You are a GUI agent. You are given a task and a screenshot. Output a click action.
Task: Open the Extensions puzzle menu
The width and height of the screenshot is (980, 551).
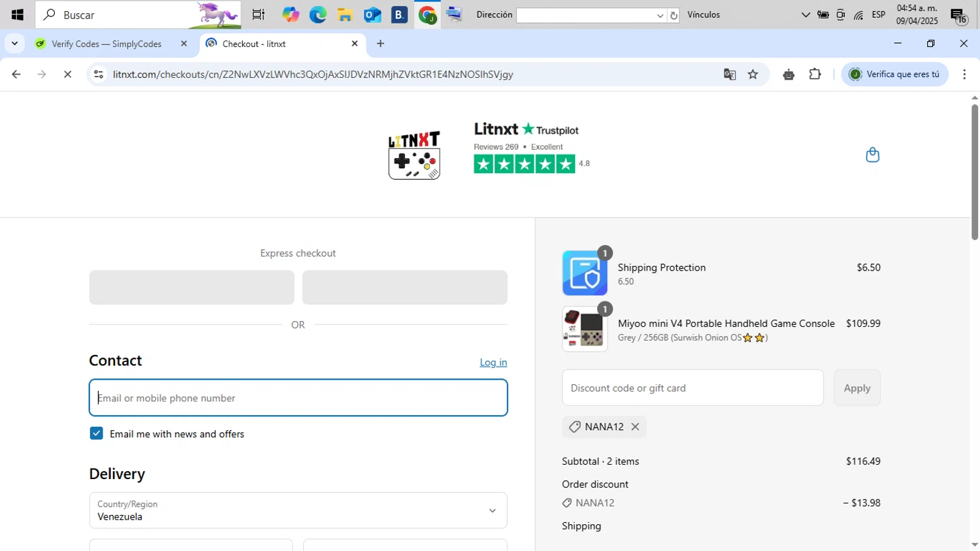pyautogui.click(x=815, y=75)
